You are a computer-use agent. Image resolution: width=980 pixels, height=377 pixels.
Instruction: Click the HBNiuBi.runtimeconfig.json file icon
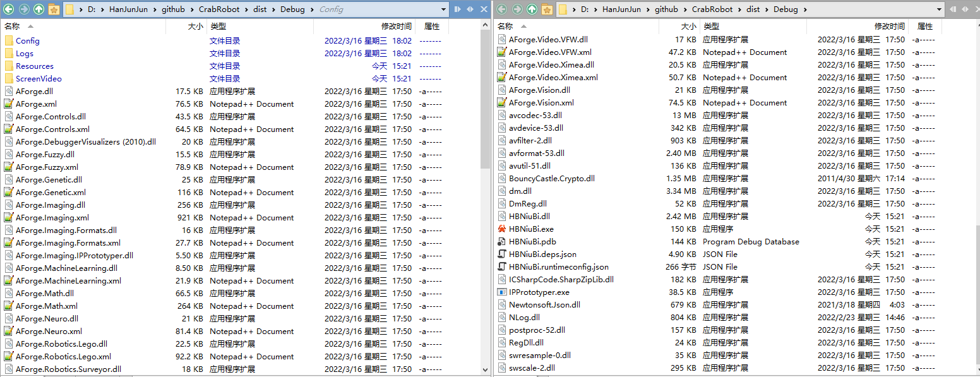502,266
